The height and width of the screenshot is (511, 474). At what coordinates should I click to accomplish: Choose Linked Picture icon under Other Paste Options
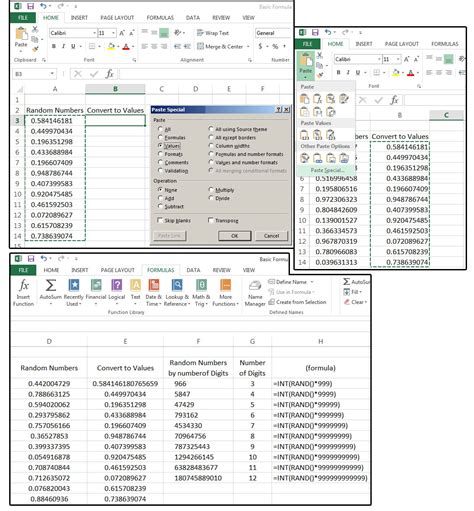pos(344,158)
